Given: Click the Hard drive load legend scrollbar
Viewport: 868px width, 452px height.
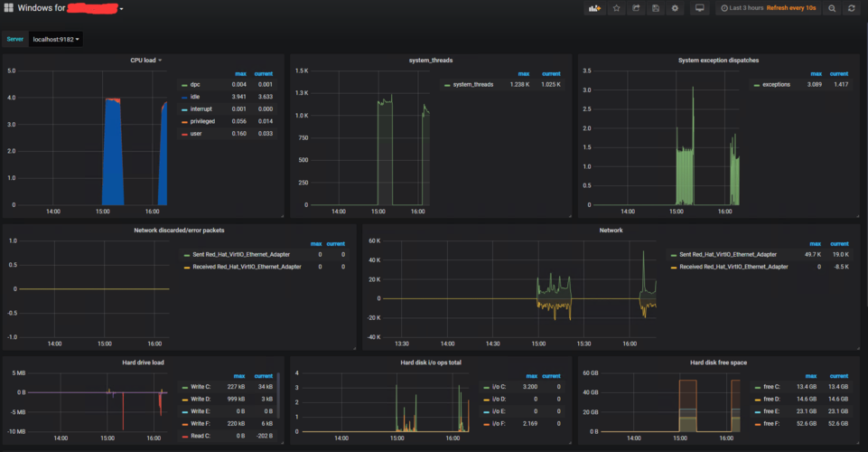Looking at the screenshot, I should point(278,396).
